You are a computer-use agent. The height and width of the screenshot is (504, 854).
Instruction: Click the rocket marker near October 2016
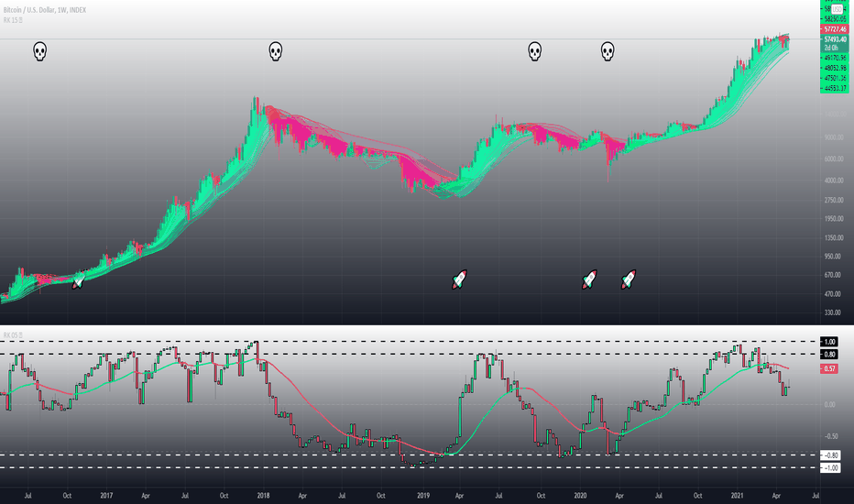click(79, 280)
